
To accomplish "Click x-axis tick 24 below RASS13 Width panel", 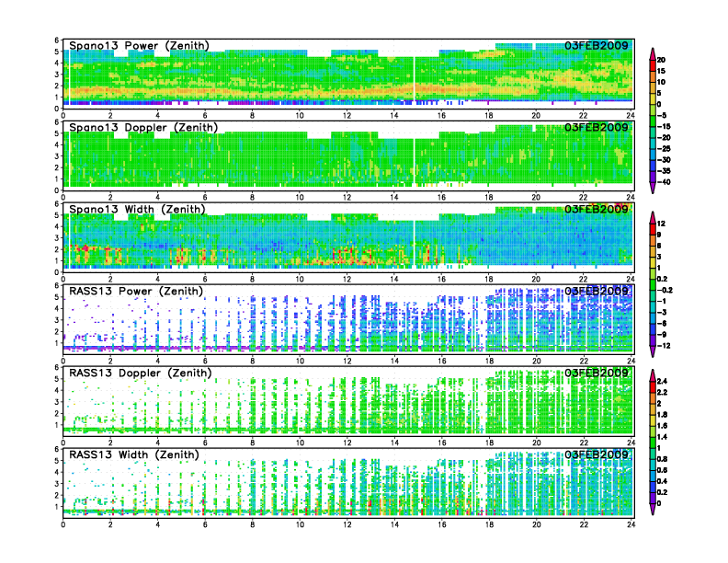I will tap(631, 524).
